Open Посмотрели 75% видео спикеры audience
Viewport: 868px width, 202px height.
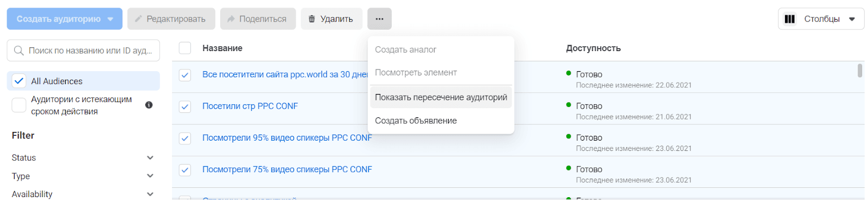pyautogui.click(x=287, y=169)
